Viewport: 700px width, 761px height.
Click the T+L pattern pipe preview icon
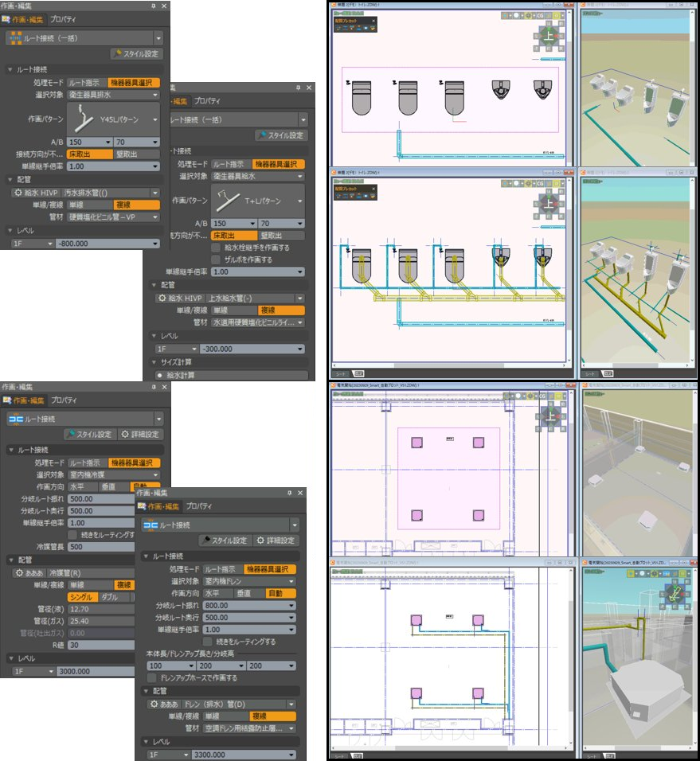point(232,201)
